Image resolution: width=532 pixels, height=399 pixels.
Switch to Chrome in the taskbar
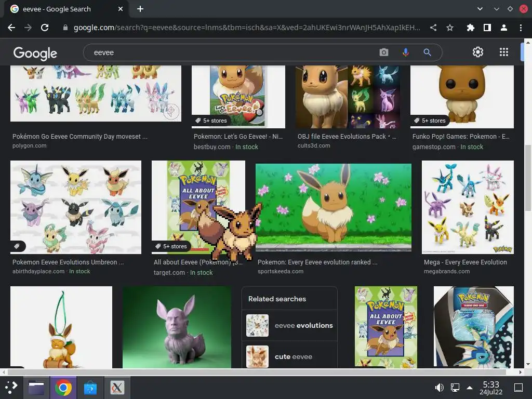point(63,388)
